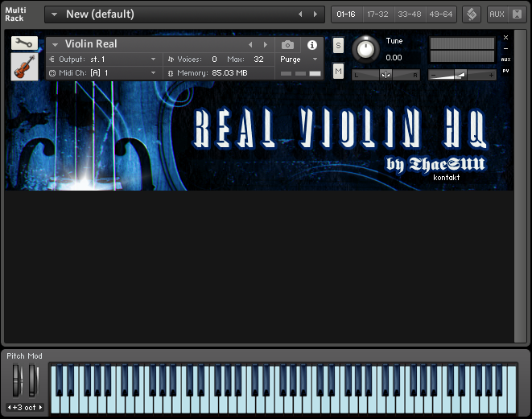Show instrument info with the i icon

[311, 45]
